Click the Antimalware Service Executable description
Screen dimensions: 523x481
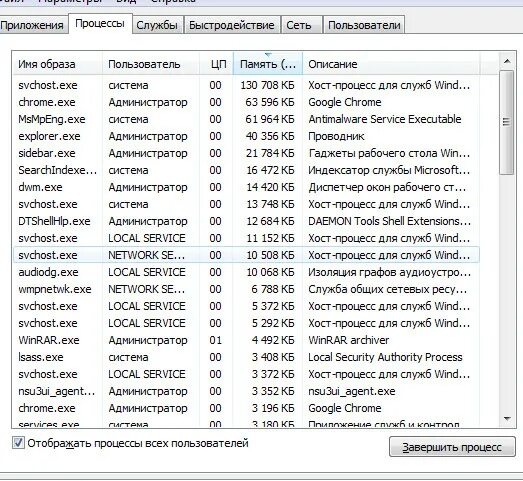pyautogui.click(x=385, y=119)
